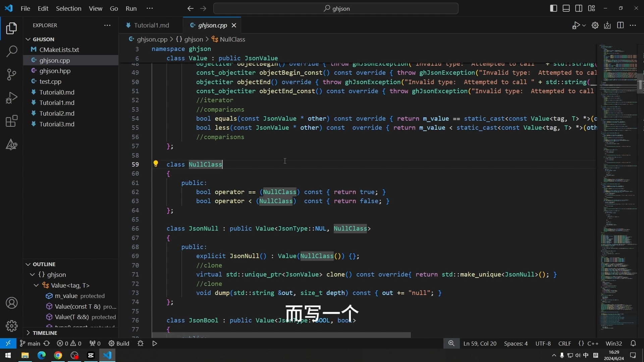644x362 pixels.
Task: Click the main branch indicator
Action: [30, 343]
